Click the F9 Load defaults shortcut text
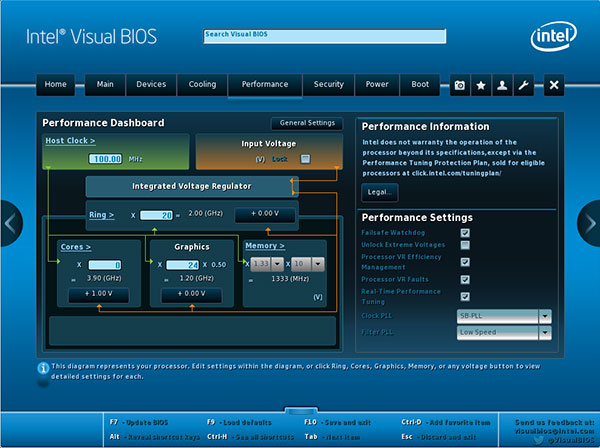The image size is (600, 448). [239, 423]
